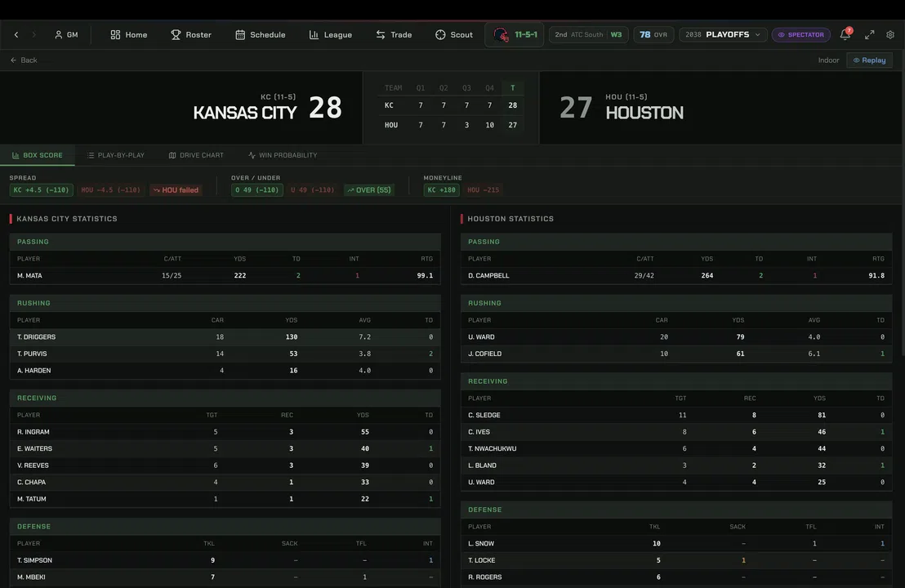Image resolution: width=905 pixels, height=588 pixels.
Task: Click the O 49 (-110) over chip
Action: point(256,189)
